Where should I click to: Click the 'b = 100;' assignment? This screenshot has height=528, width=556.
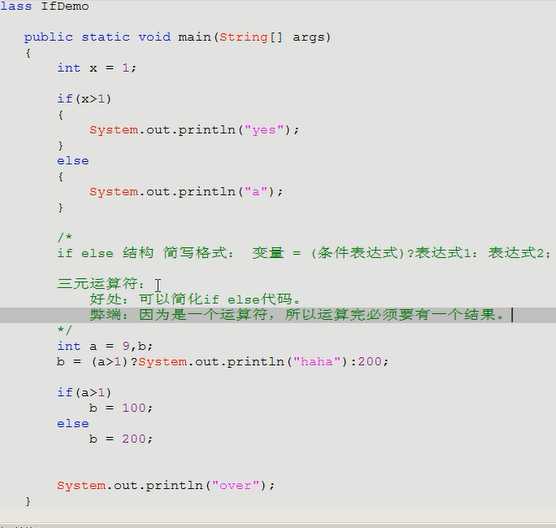[121, 408]
